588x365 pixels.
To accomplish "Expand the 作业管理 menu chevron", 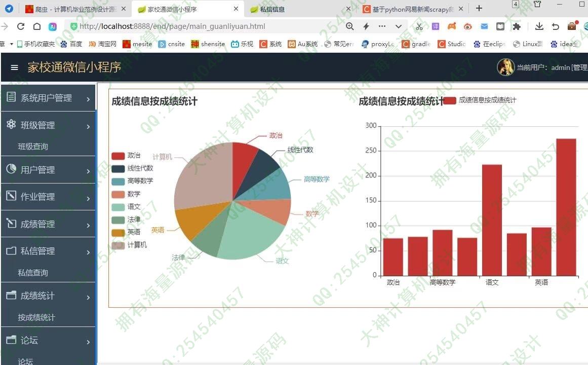I will 88,198.
